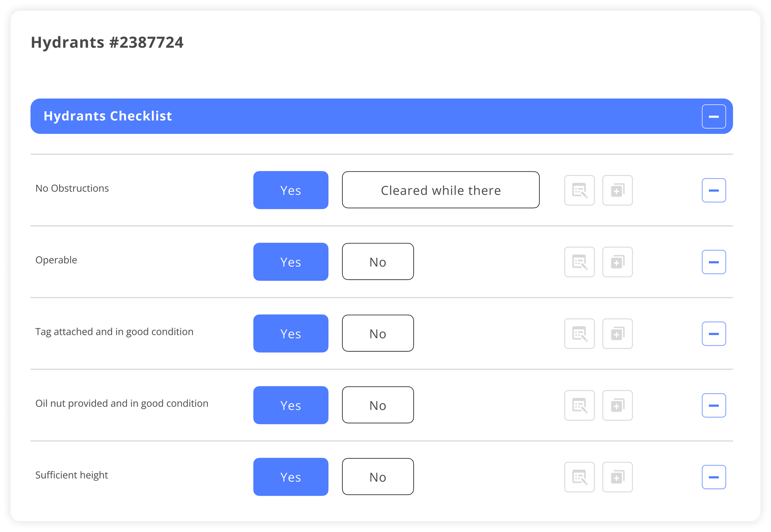The image size is (771, 532).
Task: Collapse the No Obstructions row
Action: click(x=714, y=190)
